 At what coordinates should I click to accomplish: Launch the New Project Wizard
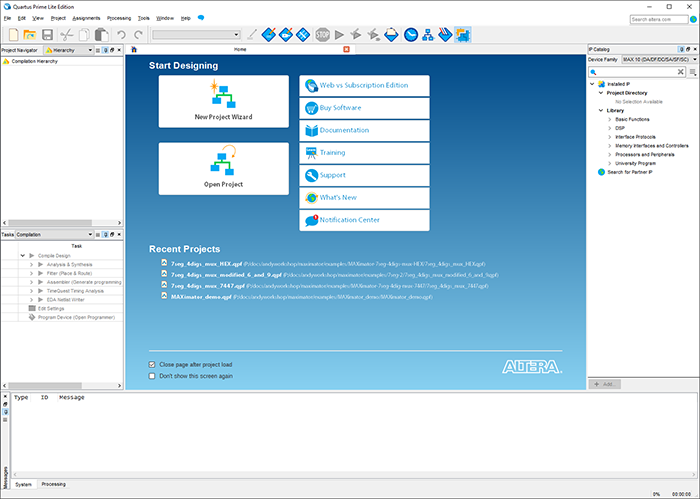(x=224, y=101)
